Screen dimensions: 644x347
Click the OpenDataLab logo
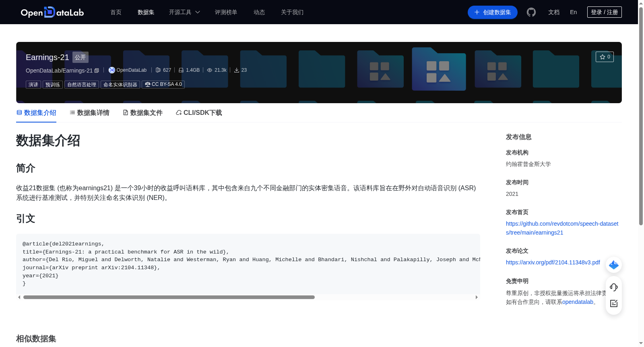[x=52, y=12]
